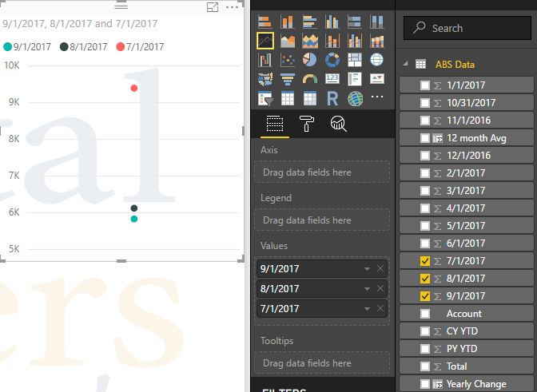Open dropdown arrow for 9/1/2017 value
The image size is (537, 392).
pos(367,269)
